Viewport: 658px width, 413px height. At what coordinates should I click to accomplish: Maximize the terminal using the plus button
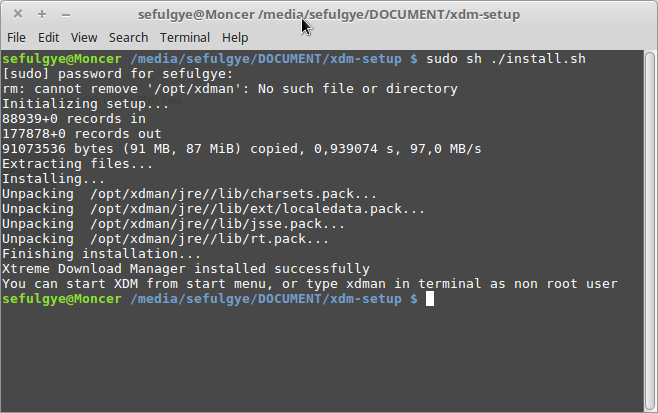pyautogui.click(x=42, y=15)
